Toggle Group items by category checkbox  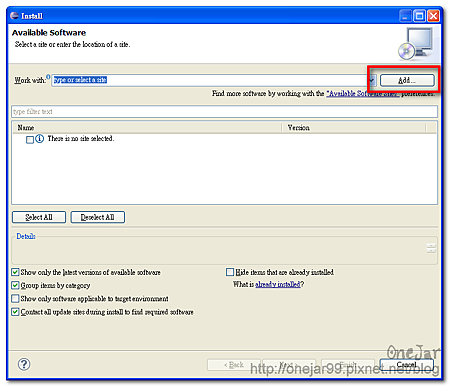point(15,285)
